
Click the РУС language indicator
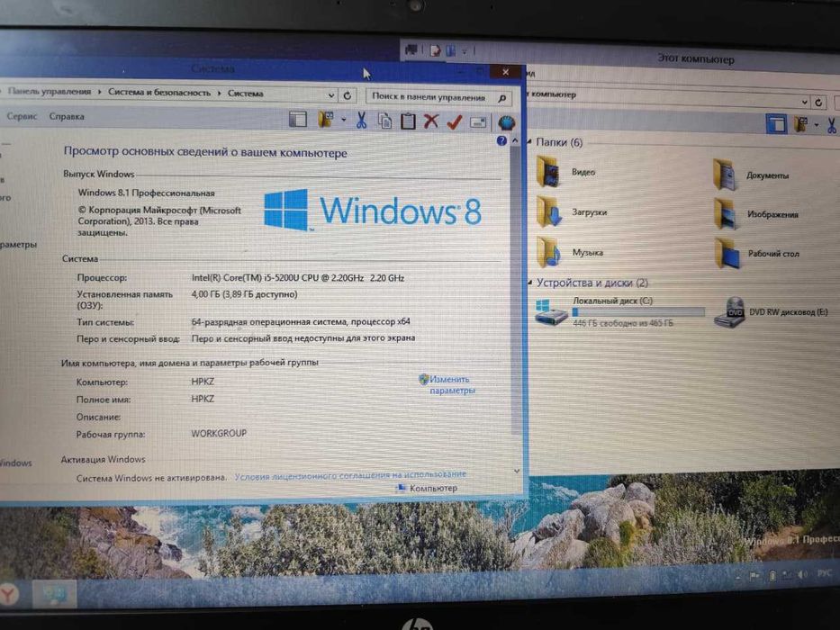tap(825, 574)
